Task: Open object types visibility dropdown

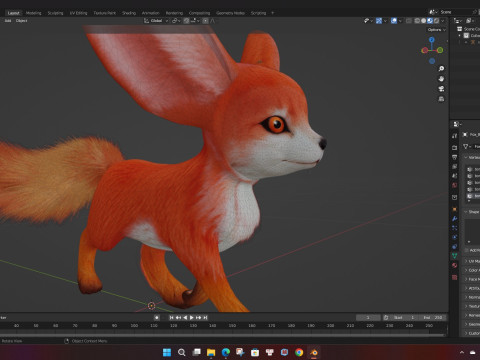Action: 368,21
